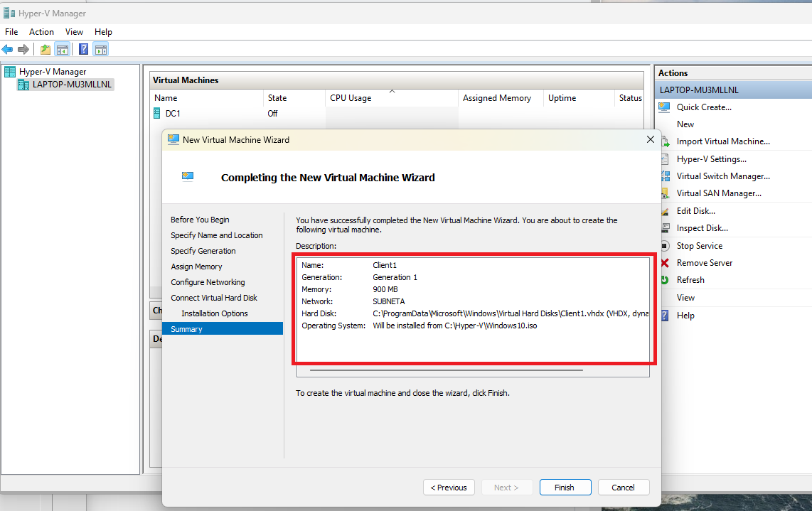Select Hyper-V Manager root tree node
This screenshot has width=812, height=511.
coord(53,72)
